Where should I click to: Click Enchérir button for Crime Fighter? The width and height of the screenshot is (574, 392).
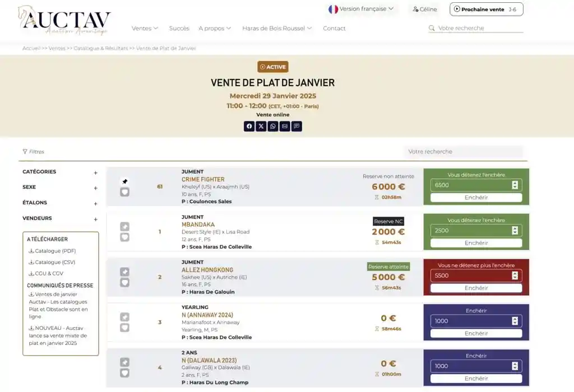coord(476,198)
